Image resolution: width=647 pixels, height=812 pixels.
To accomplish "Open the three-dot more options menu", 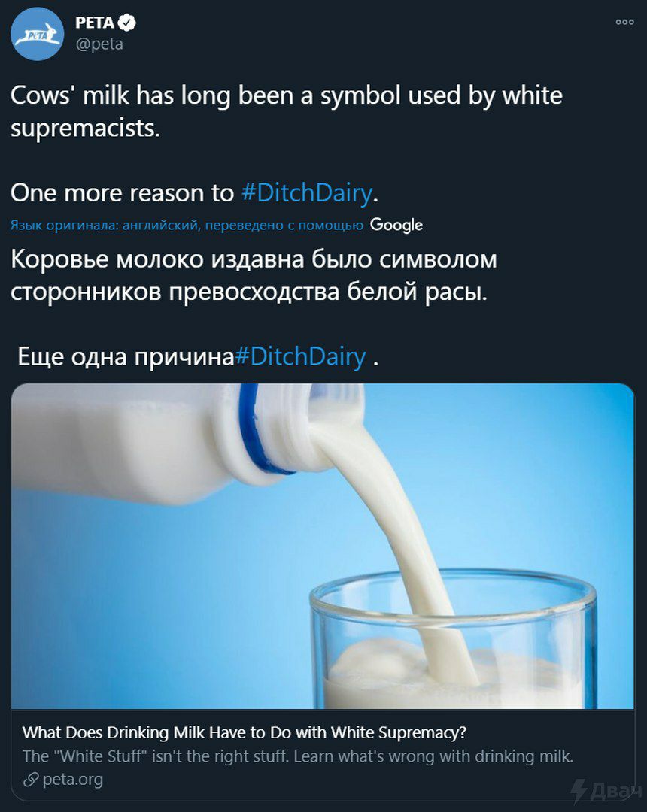I will click(x=624, y=22).
